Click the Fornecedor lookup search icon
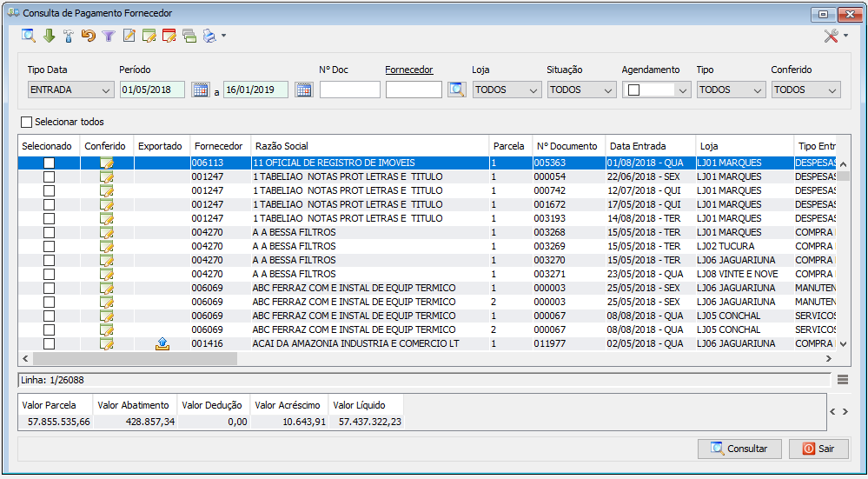The image size is (868, 479). [x=457, y=90]
